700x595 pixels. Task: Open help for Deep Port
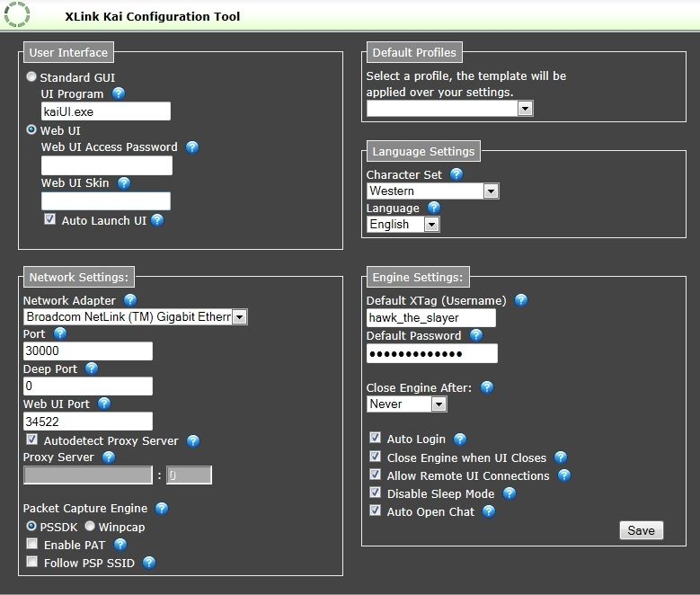(x=92, y=369)
